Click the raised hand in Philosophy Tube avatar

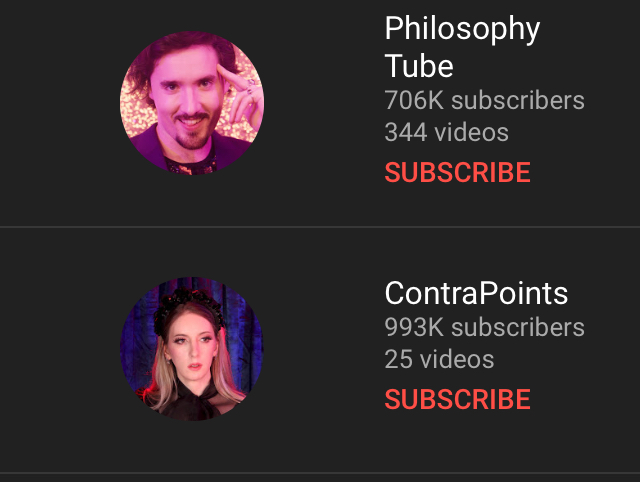pyautogui.click(x=241, y=98)
